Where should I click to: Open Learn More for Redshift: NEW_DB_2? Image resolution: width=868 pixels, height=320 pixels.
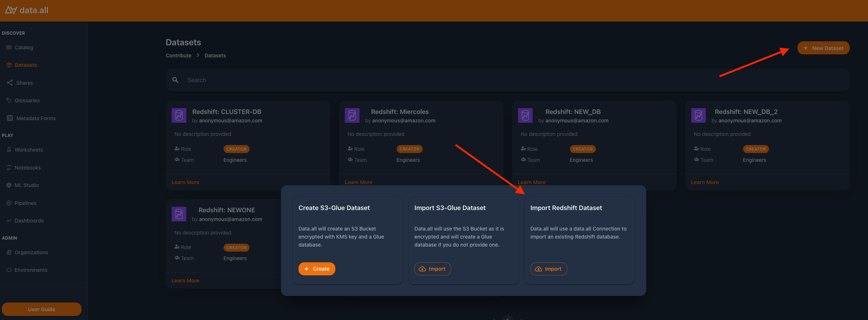coord(705,182)
